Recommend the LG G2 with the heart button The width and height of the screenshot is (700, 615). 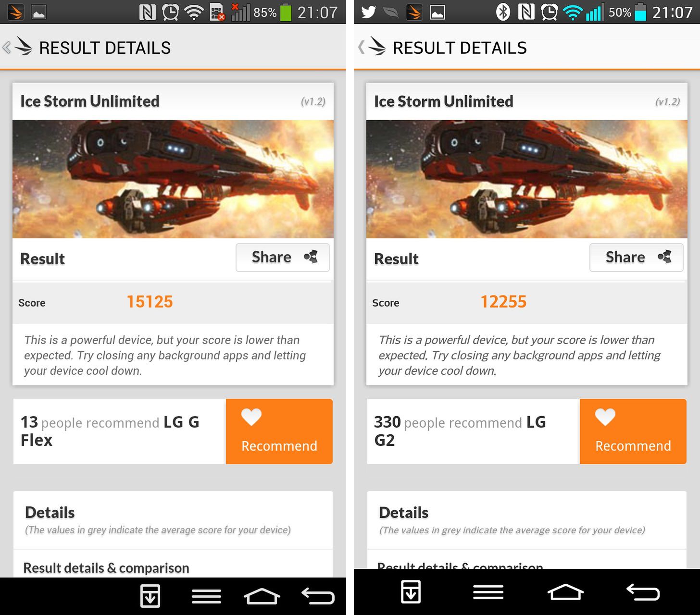click(x=633, y=431)
